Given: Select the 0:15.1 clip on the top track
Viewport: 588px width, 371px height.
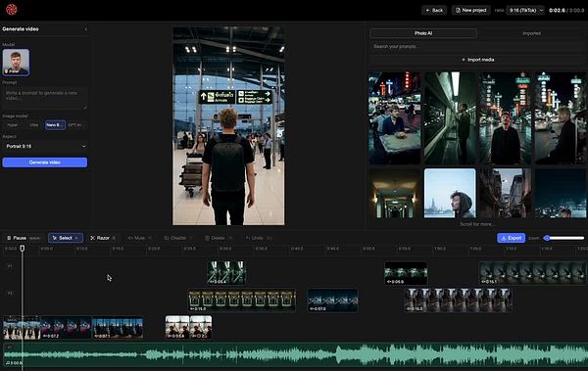Looking at the screenshot, I should click(x=532, y=273).
